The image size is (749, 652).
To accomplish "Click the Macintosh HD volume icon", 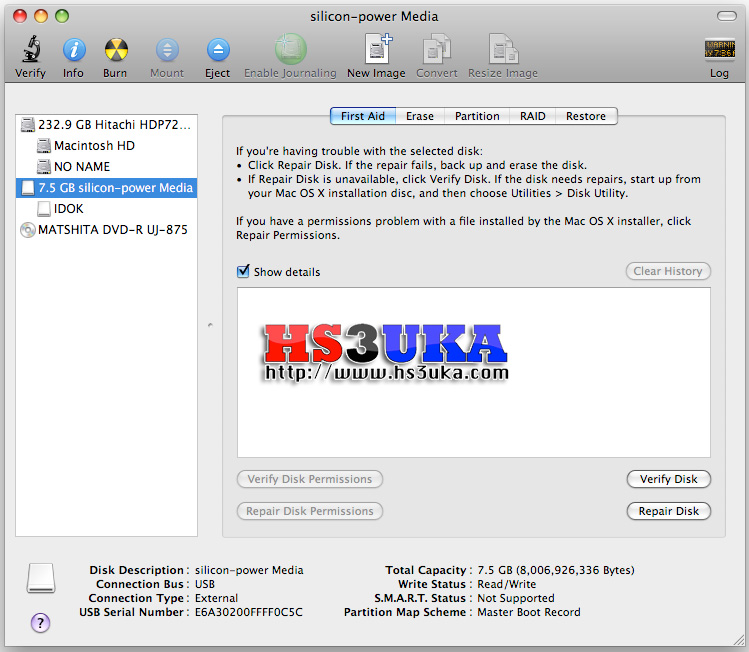I will tap(44, 146).
